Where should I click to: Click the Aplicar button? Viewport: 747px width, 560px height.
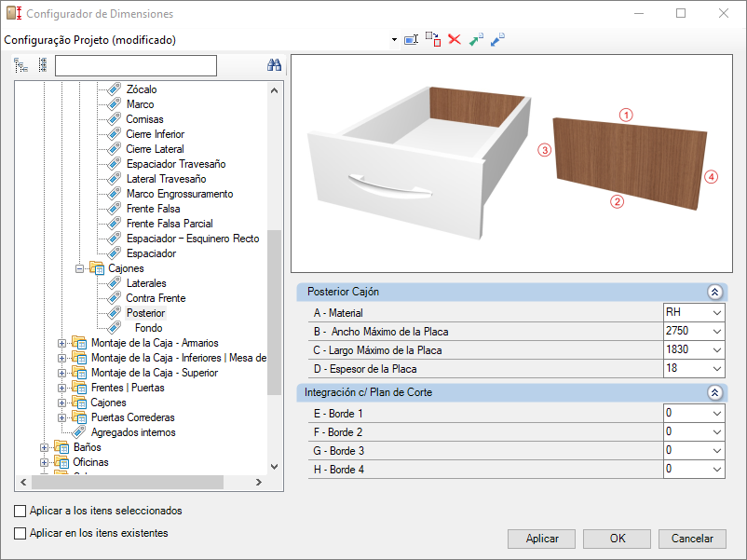(x=542, y=539)
